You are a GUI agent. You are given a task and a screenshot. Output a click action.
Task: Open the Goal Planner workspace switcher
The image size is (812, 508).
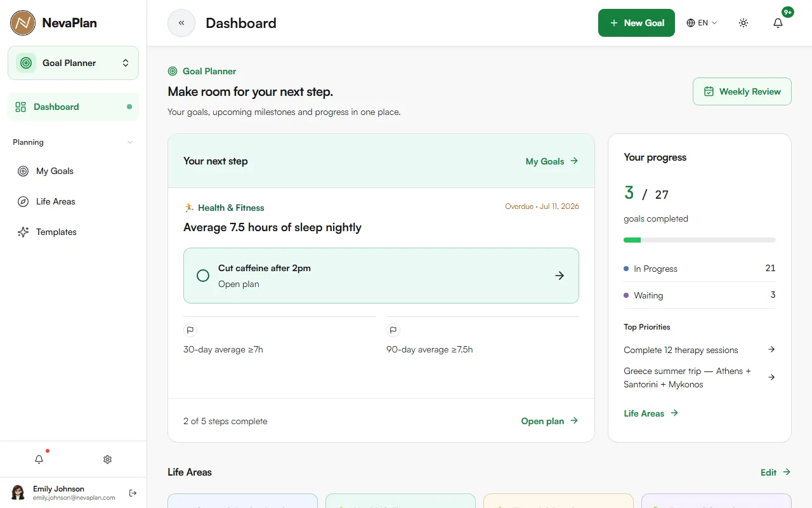(x=73, y=63)
